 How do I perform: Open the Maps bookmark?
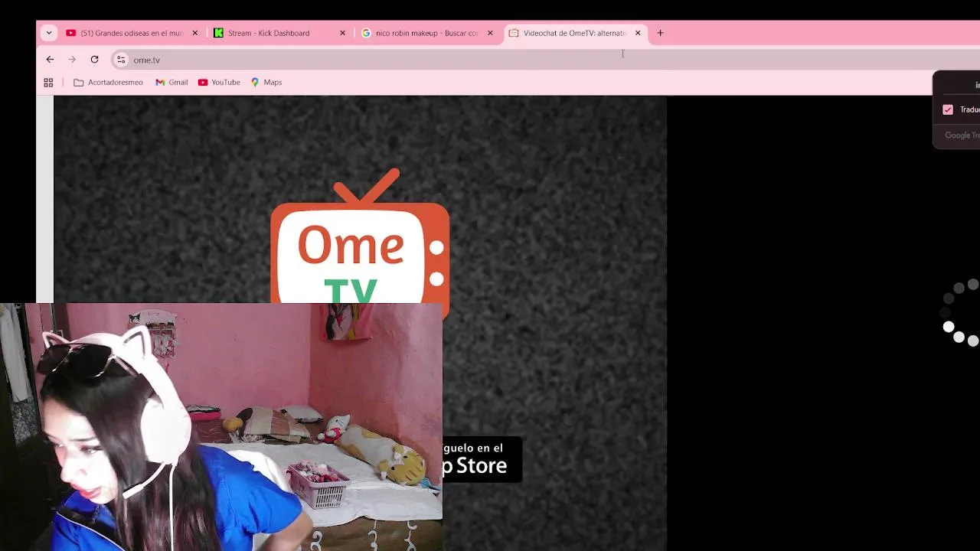click(266, 82)
